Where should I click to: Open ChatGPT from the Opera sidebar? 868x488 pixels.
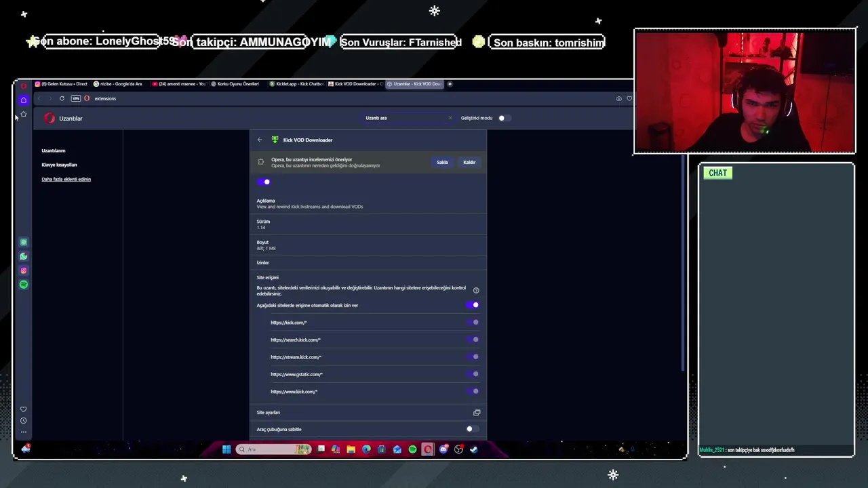24,242
